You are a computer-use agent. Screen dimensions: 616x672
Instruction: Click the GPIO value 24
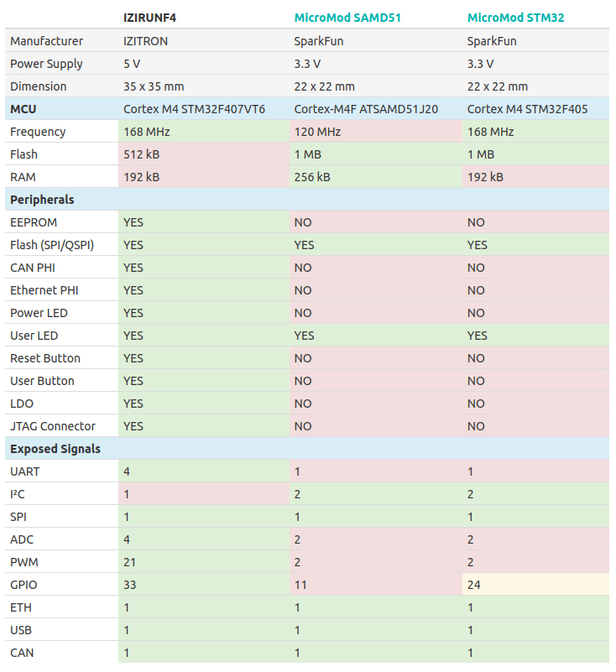coord(473,585)
